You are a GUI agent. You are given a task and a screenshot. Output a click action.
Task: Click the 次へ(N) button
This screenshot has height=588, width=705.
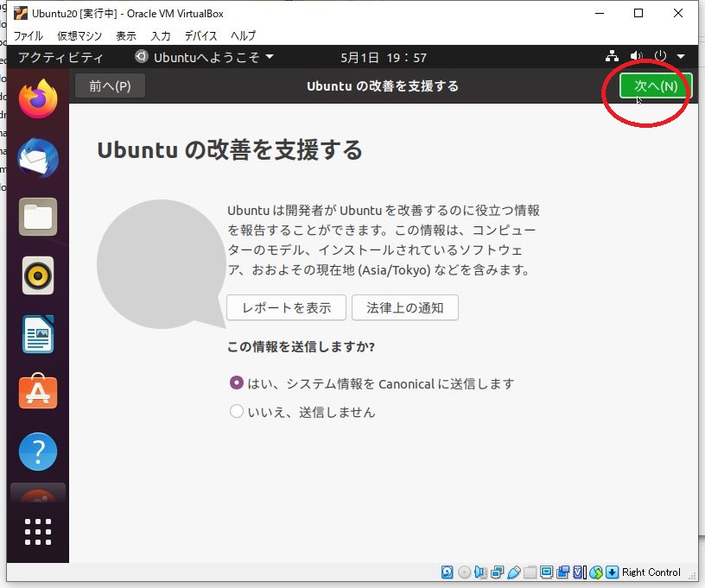(656, 85)
